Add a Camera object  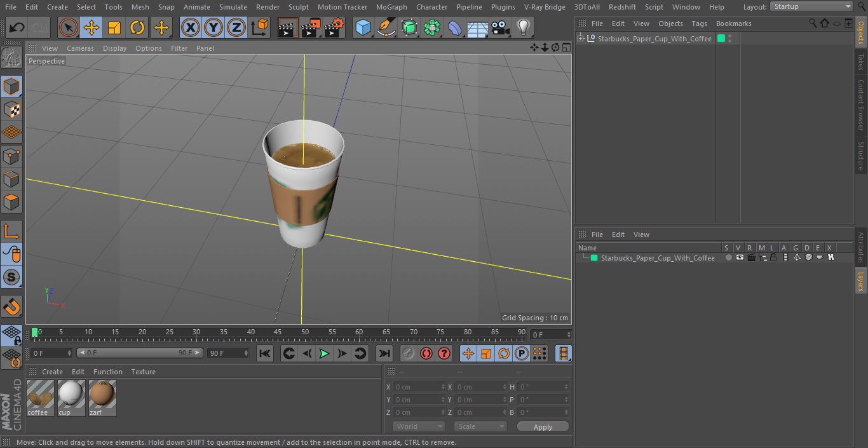(501, 27)
